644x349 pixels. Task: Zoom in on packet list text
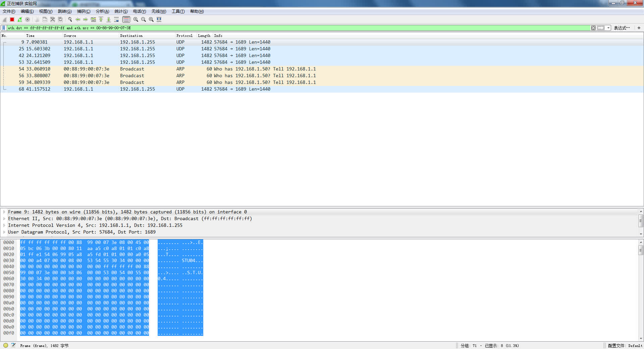[x=136, y=19]
